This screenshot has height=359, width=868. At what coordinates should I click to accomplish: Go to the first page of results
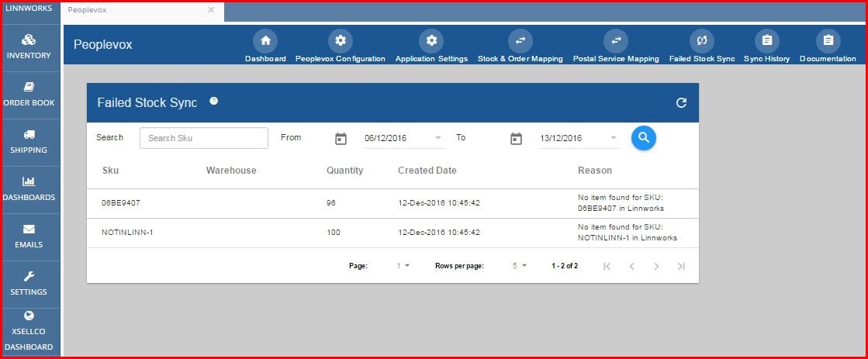[607, 266]
